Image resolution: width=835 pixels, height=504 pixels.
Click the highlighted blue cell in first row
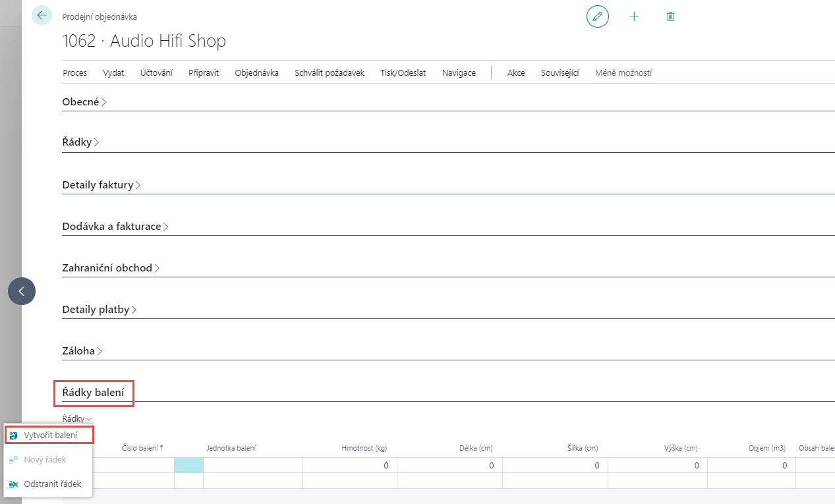[188, 465]
